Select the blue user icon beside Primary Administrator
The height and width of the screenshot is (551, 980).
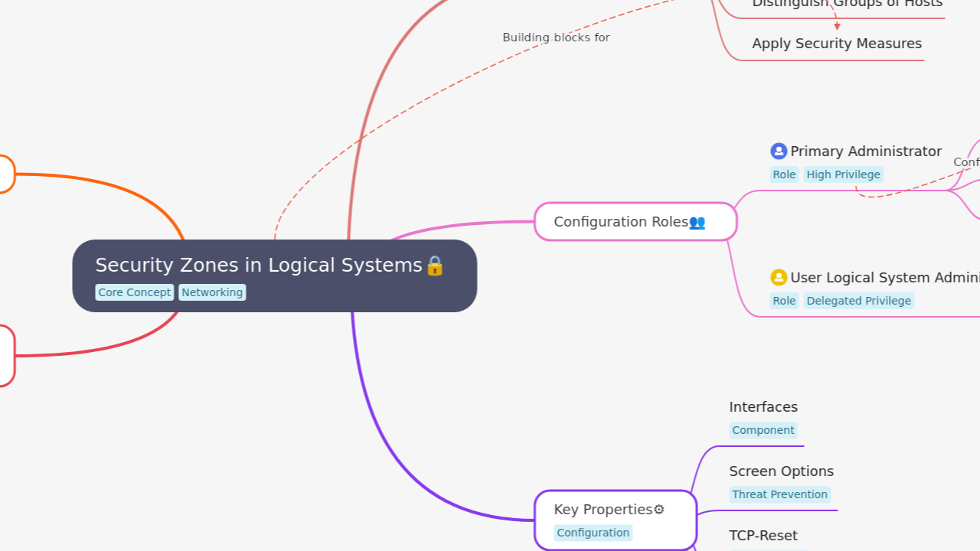point(779,151)
